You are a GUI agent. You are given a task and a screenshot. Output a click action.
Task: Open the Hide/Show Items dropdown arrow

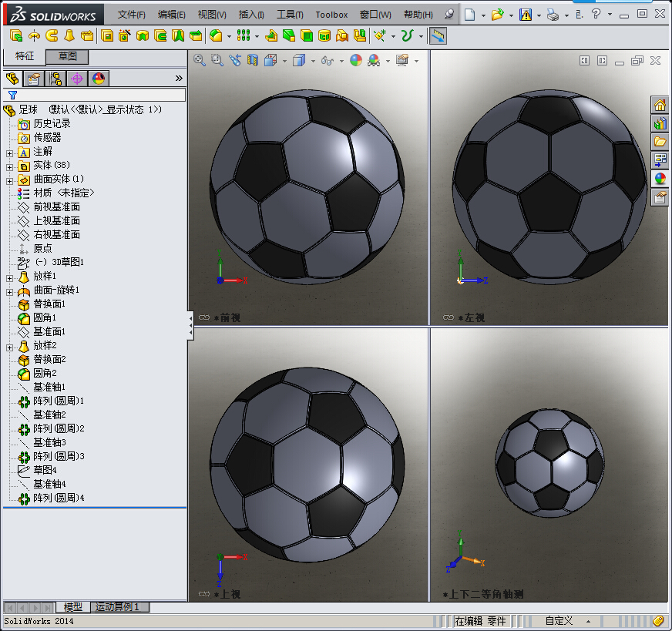341,61
